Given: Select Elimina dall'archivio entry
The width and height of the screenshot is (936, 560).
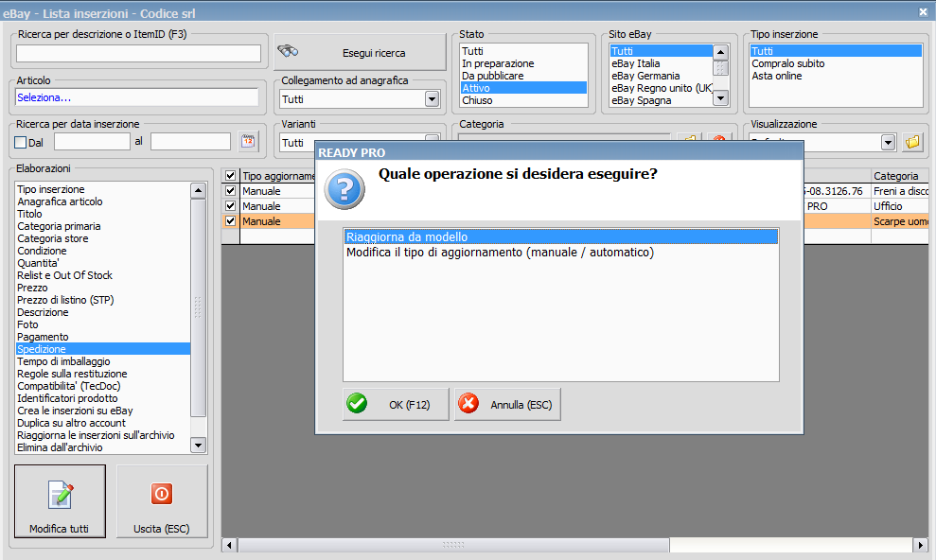Looking at the screenshot, I should pos(102,447).
